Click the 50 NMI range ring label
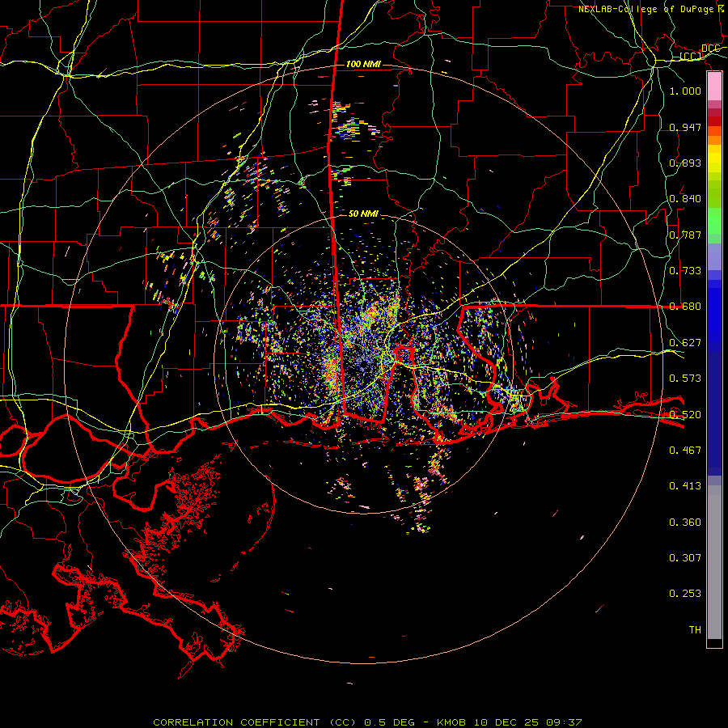The image size is (728, 728). [x=363, y=214]
